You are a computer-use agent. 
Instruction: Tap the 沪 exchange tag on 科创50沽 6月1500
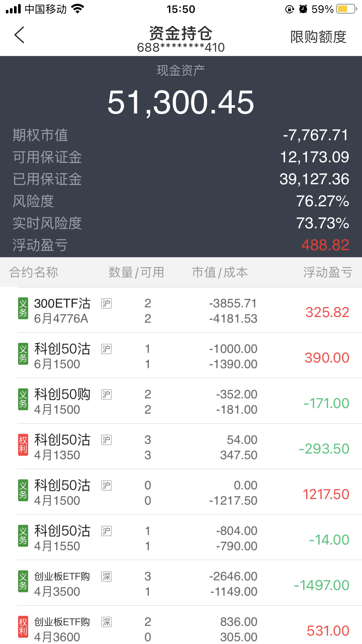click(x=106, y=349)
